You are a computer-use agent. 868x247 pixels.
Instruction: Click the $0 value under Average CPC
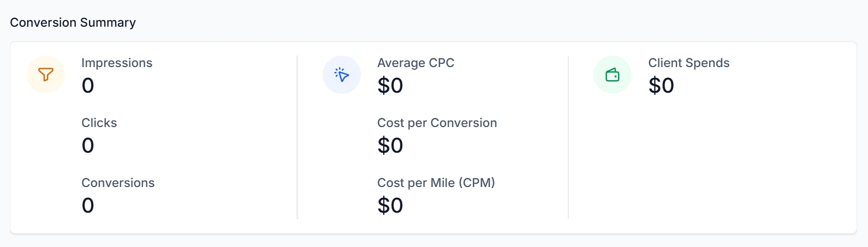coord(390,86)
